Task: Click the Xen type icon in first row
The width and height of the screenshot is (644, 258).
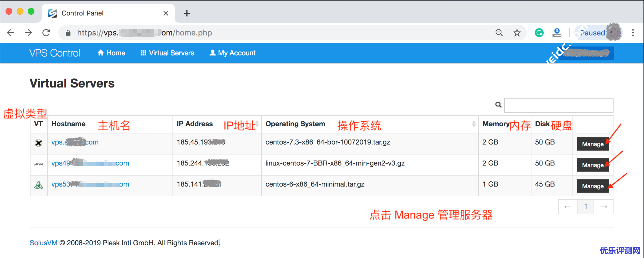Action: coord(39,143)
